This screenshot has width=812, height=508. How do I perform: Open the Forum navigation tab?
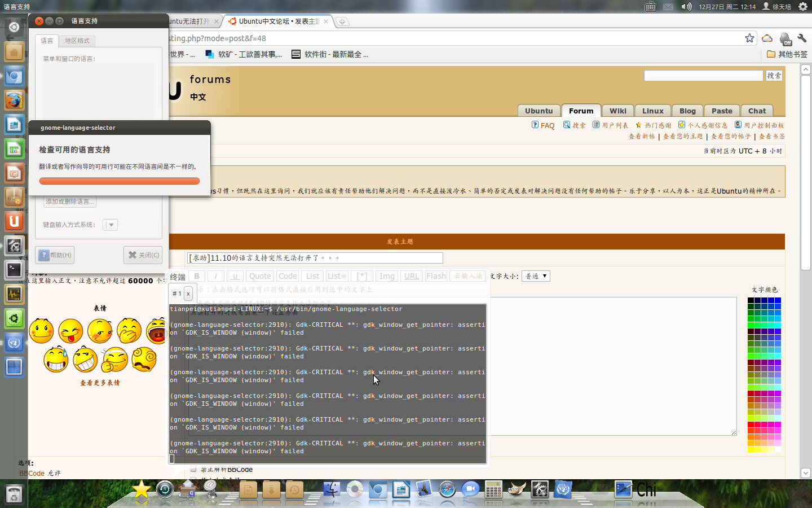point(581,111)
